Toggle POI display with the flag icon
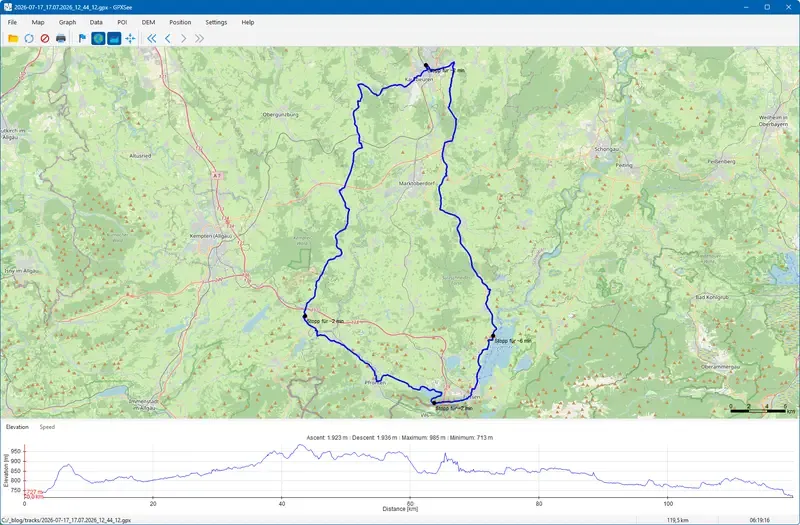Screen dimensions: 800x525 click(83, 38)
